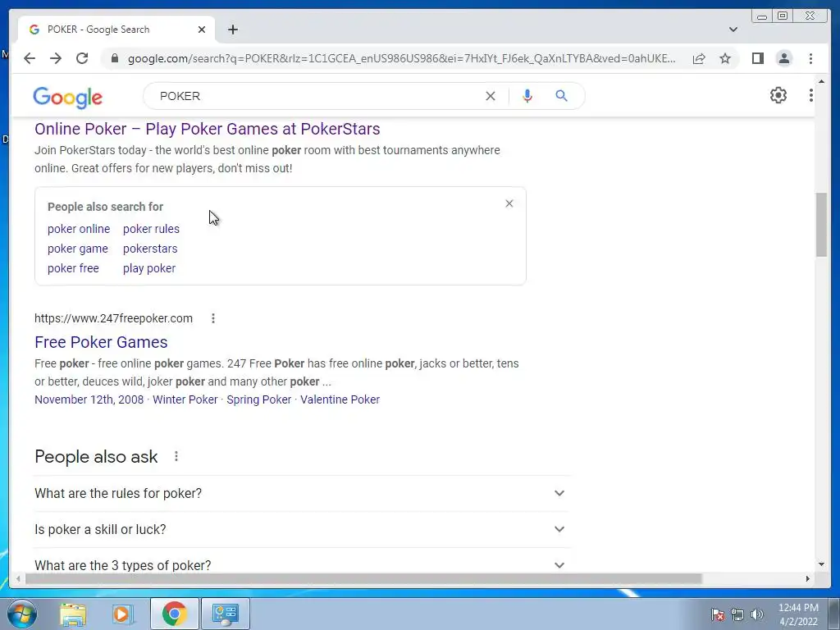Open the Control Panel taskbar item
This screenshot has width=840, height=630.
pos(225,614)
